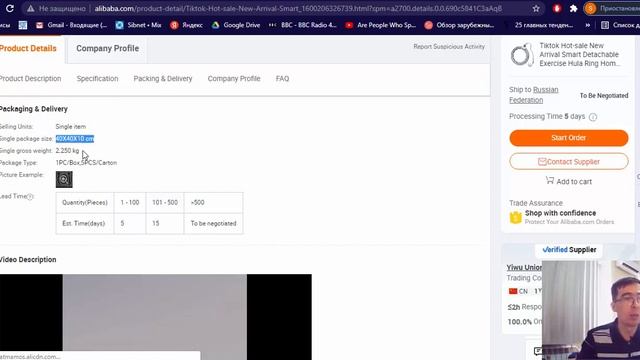This screenshot has height=360, width=640.
Task: Open the 25 главных тенден... bookmark
Action: (543, 25)
